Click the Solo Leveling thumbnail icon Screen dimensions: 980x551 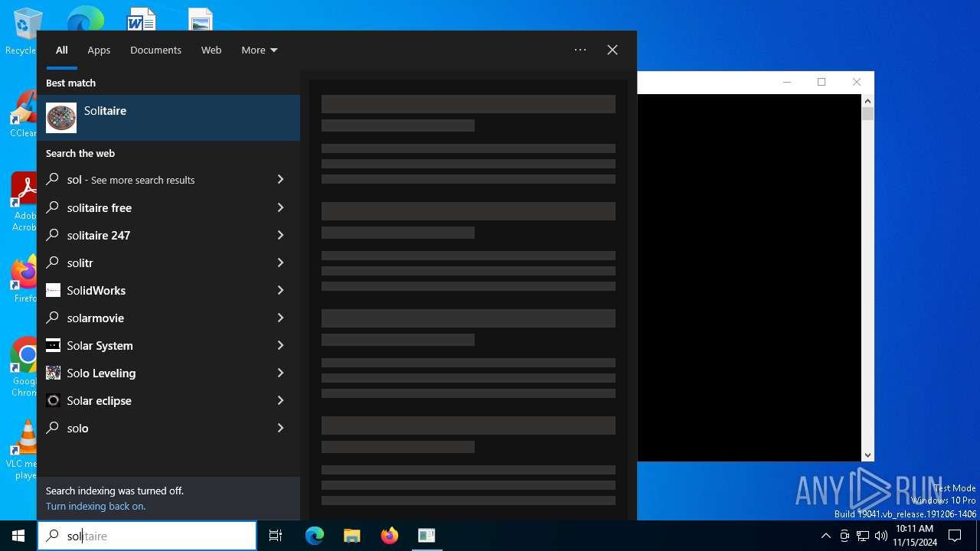53,373
